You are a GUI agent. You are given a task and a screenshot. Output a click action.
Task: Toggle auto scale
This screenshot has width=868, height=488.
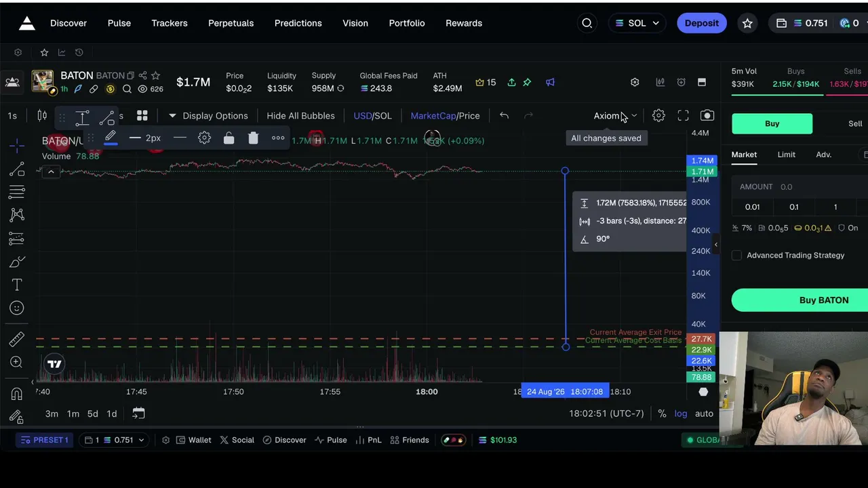pos(704,413)
